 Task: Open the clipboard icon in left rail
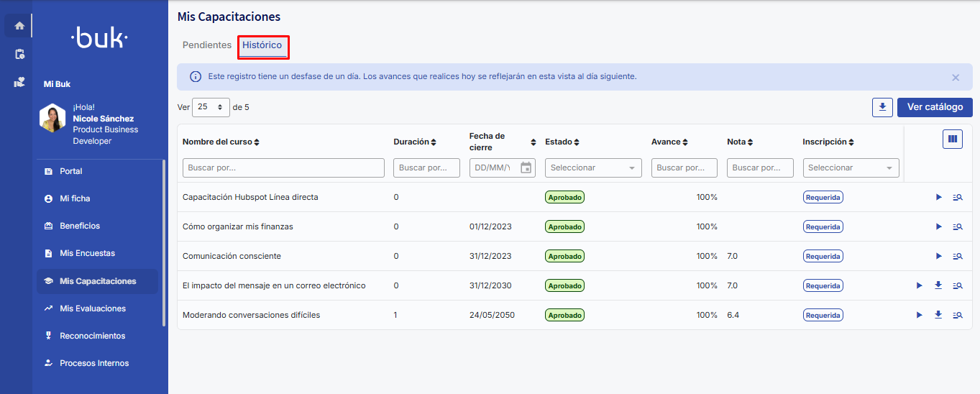[x=19, y=54]
